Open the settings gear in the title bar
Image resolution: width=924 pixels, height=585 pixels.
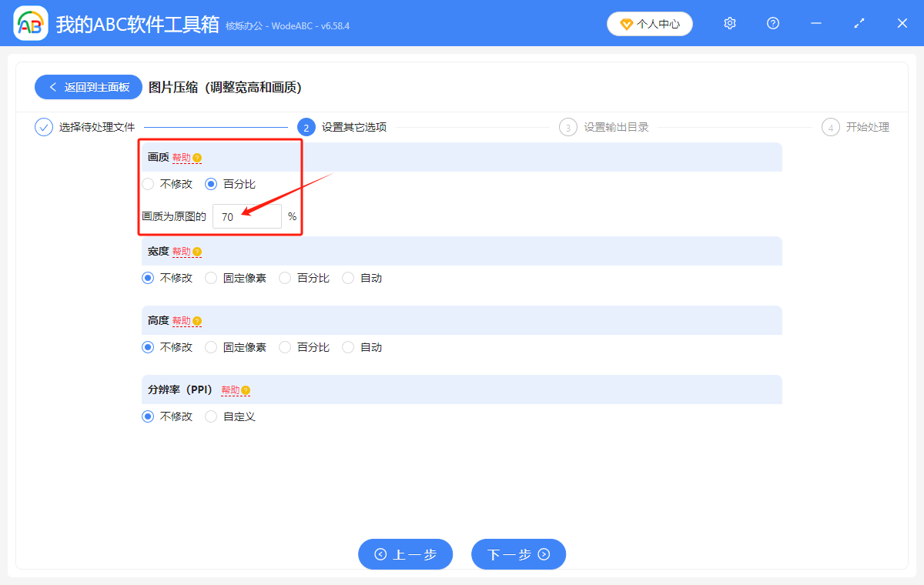(x=729, y=23)
